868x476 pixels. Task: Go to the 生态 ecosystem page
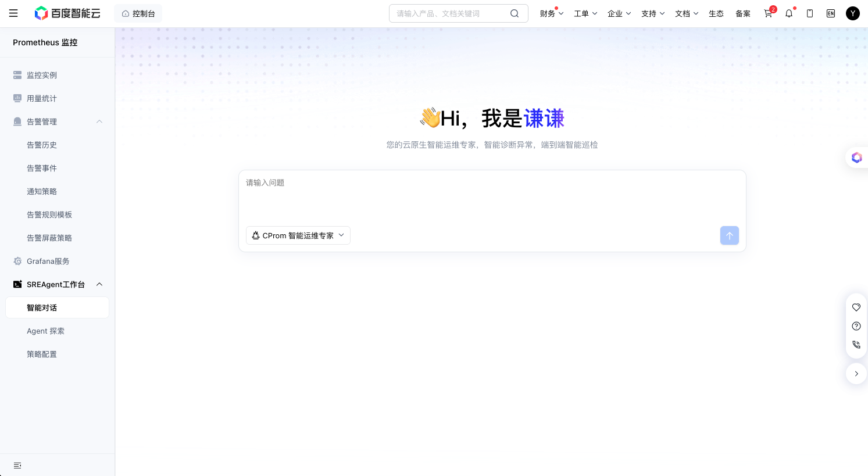coord(716,13)
